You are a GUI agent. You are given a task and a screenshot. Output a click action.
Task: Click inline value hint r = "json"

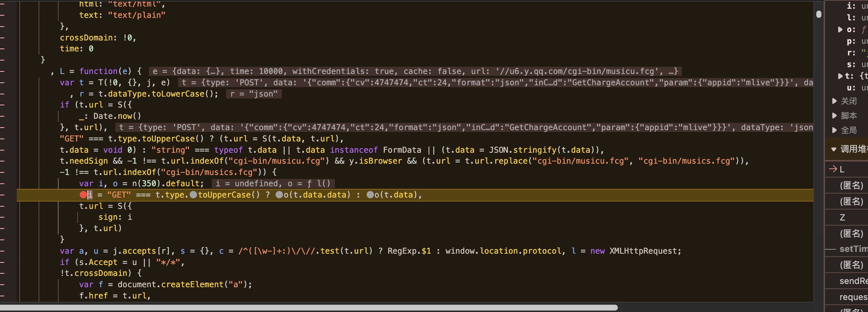(x=254, y=94)
